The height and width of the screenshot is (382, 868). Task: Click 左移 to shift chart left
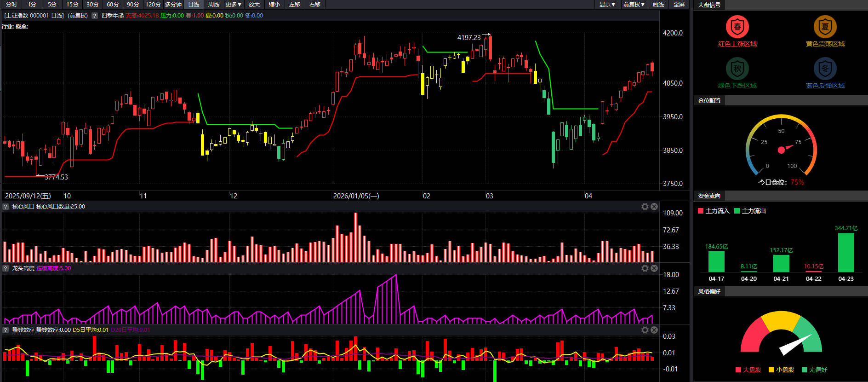tap(295, 5)
